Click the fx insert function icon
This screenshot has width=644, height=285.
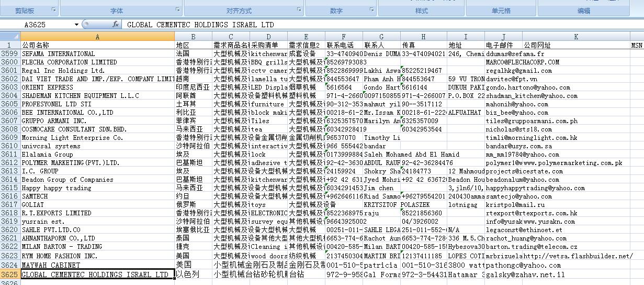[x=115, y=25]
